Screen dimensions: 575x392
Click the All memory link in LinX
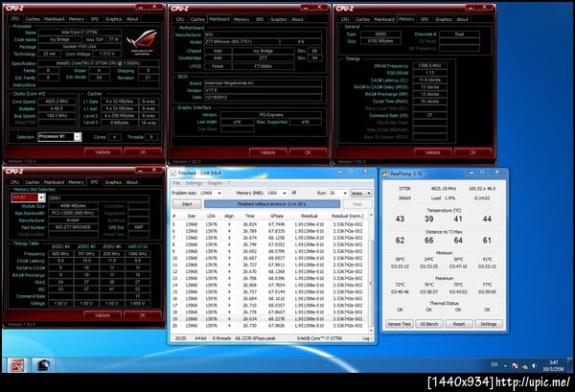click(x=294, y=193)
